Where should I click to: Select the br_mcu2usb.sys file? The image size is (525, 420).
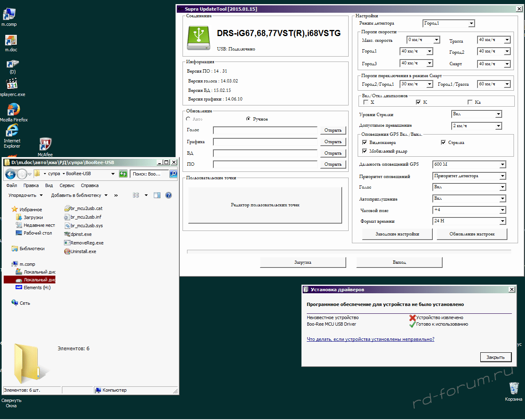[84, 226]
